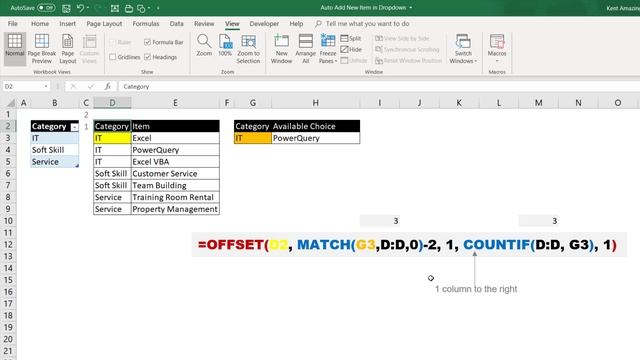
Task: Select column H header
Action: (x=316, y=103)
